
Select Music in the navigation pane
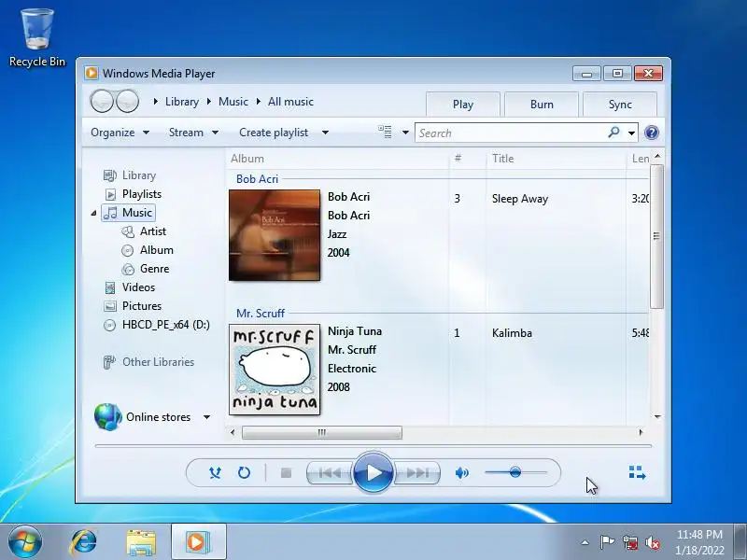coord(129,213)
